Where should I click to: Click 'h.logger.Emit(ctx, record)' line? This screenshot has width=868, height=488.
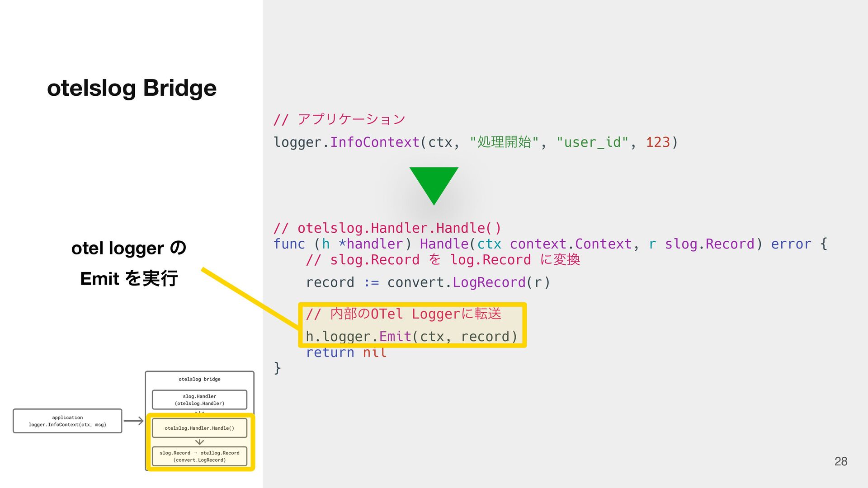[x=411, y=337]
